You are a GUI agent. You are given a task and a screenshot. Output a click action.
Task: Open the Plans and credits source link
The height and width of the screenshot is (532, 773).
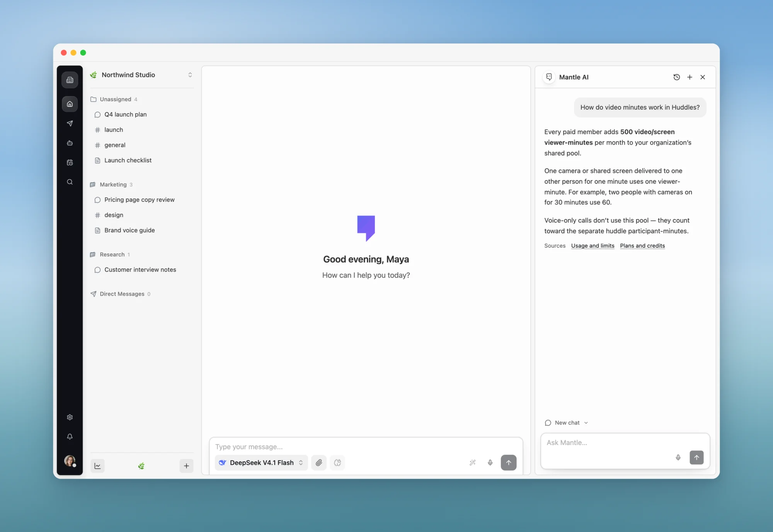642,246
